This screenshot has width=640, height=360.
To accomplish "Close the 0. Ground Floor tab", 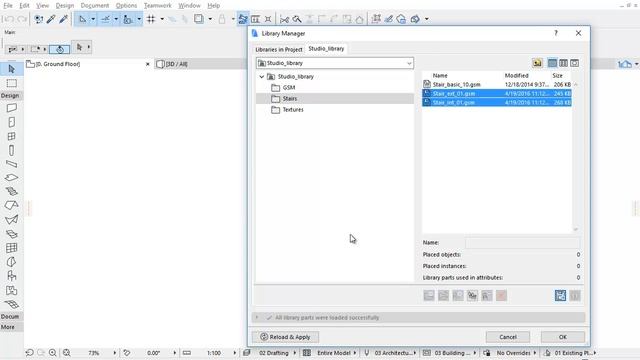I will click(x=148, y=64).
